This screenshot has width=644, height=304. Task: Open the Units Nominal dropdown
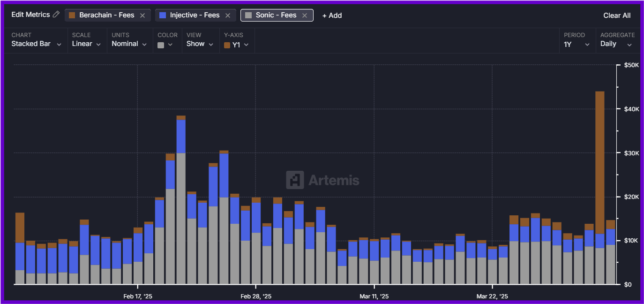(x=129, y=44)
